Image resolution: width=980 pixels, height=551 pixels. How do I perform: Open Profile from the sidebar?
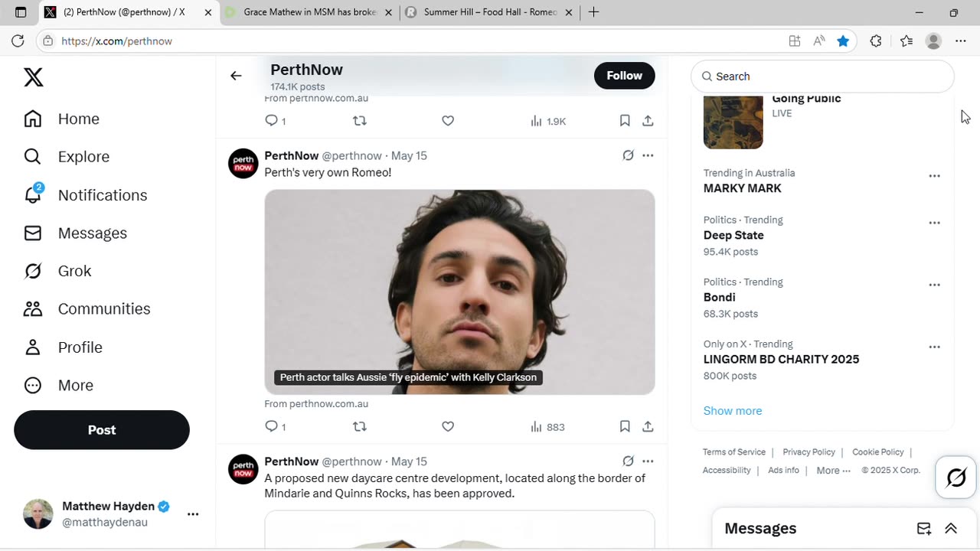(x=63, y=347)
